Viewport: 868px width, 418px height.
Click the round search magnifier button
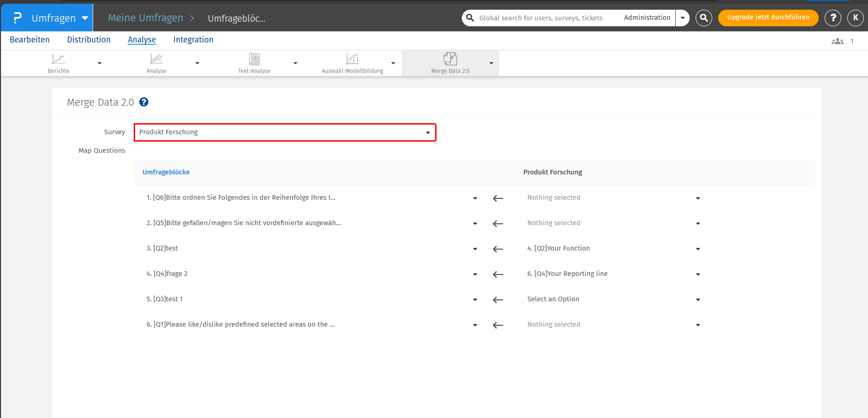click(703, 18)
